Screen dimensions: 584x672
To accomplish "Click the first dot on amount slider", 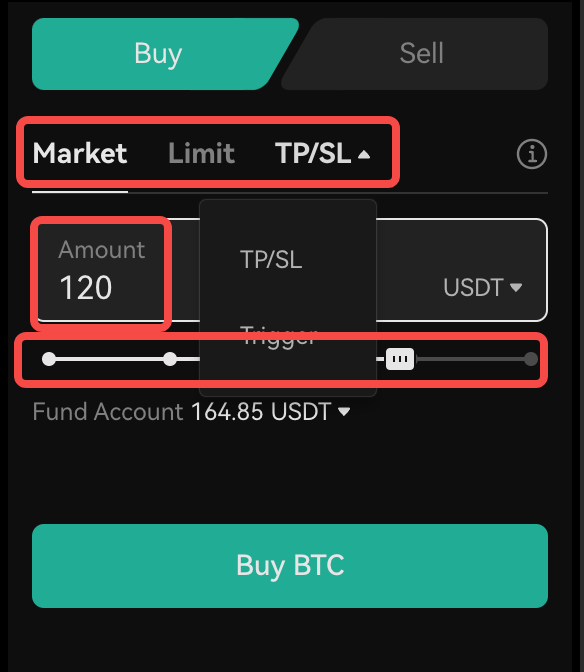I will [x=49, y=359].
